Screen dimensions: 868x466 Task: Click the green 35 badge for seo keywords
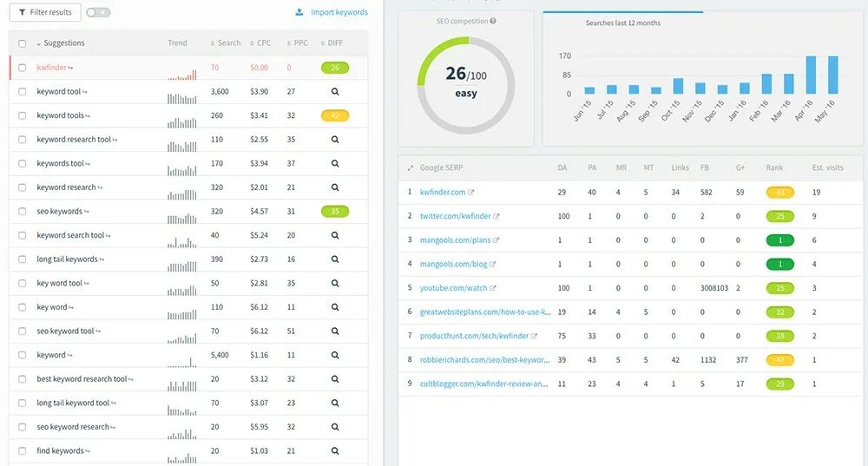(335, 212)
